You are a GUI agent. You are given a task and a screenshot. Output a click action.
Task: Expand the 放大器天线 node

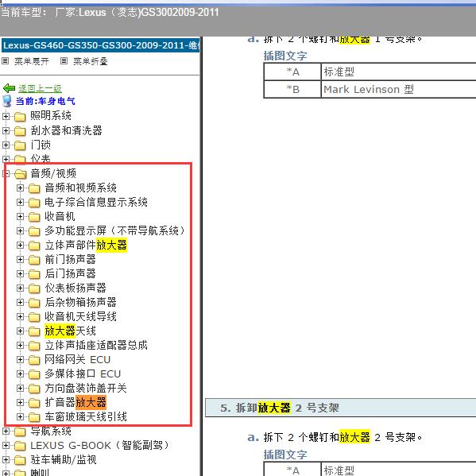[x=20, y=331]
